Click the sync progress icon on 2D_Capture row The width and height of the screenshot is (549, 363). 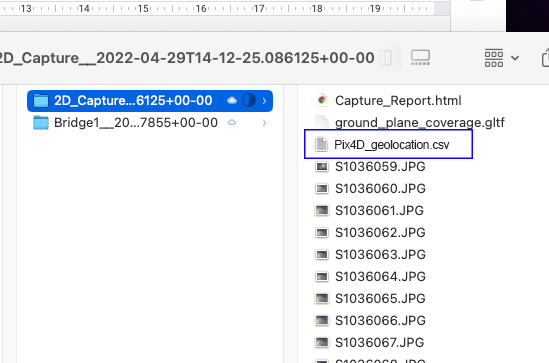point(249,101)
